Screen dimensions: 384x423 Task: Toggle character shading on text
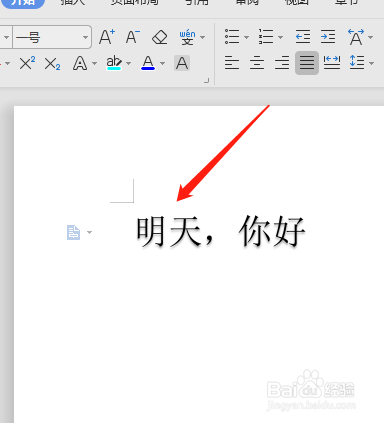pos(182,63)
